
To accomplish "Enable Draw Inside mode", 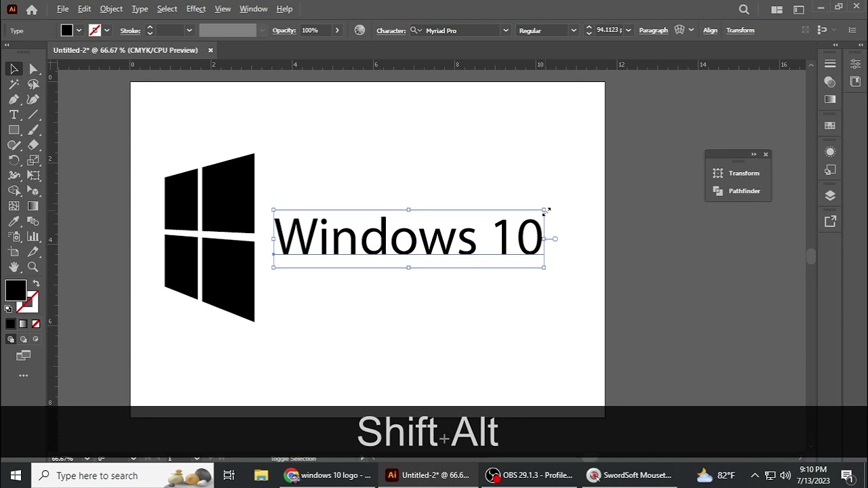I will coord(36,340).
